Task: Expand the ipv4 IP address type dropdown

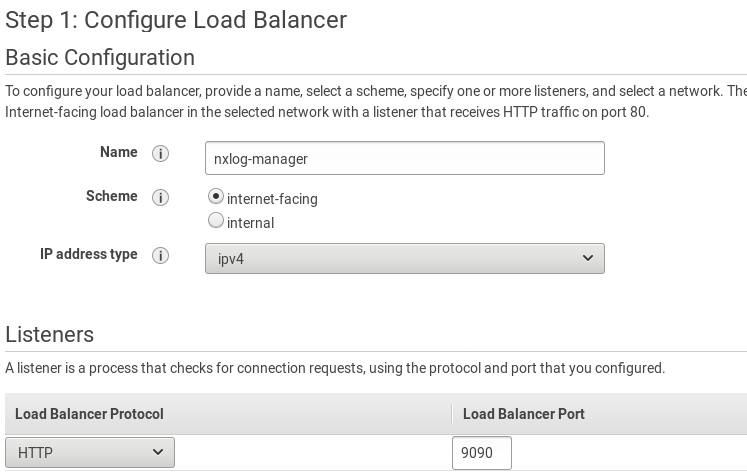Action: (x=404, y=258)
